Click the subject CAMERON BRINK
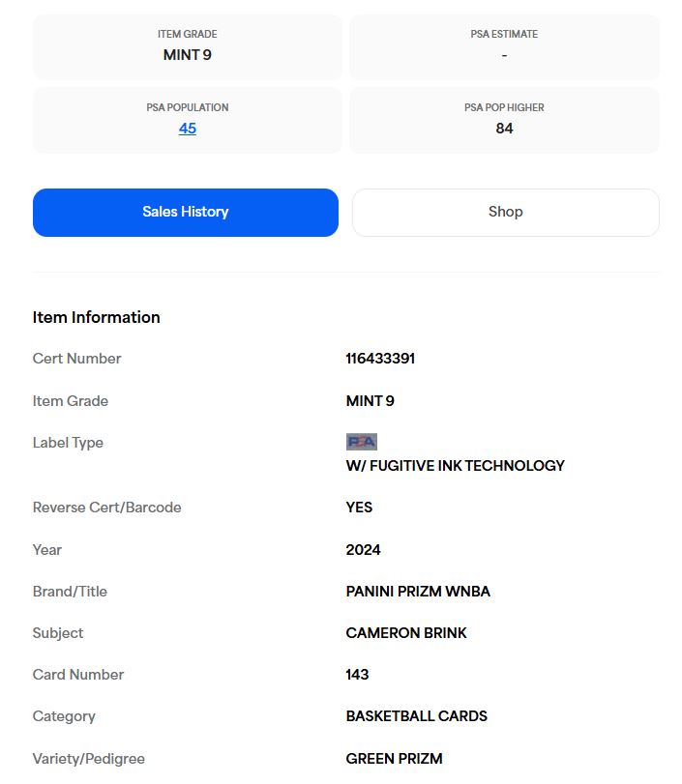The height and width of the screenshot is (784, 682). pyautogui.click(x=405, y=632)
